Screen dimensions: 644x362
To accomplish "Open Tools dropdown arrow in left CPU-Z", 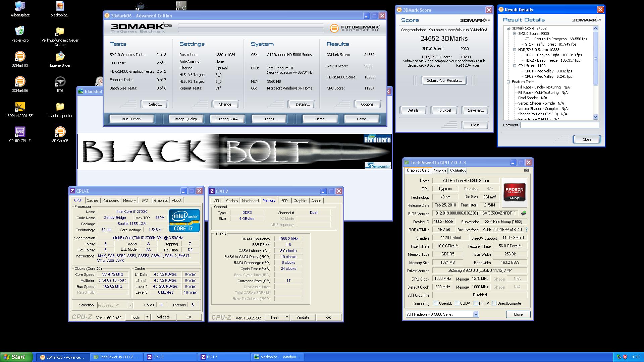I will click(x=147, y=317).
